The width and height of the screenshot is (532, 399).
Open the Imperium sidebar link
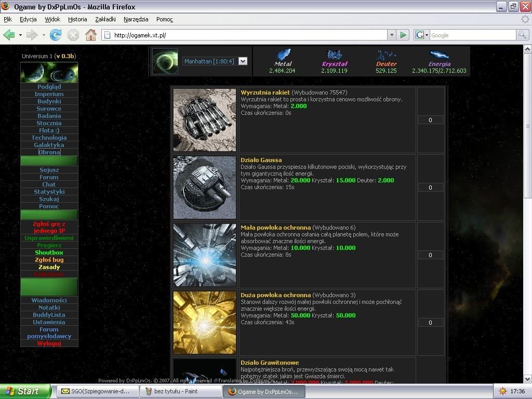pos(49,94)
